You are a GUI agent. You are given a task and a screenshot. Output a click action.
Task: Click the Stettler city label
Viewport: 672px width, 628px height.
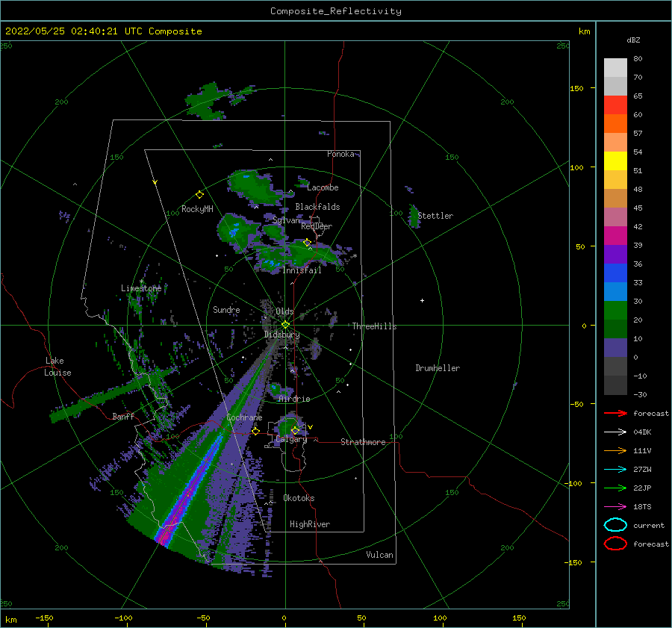[435, 216]
